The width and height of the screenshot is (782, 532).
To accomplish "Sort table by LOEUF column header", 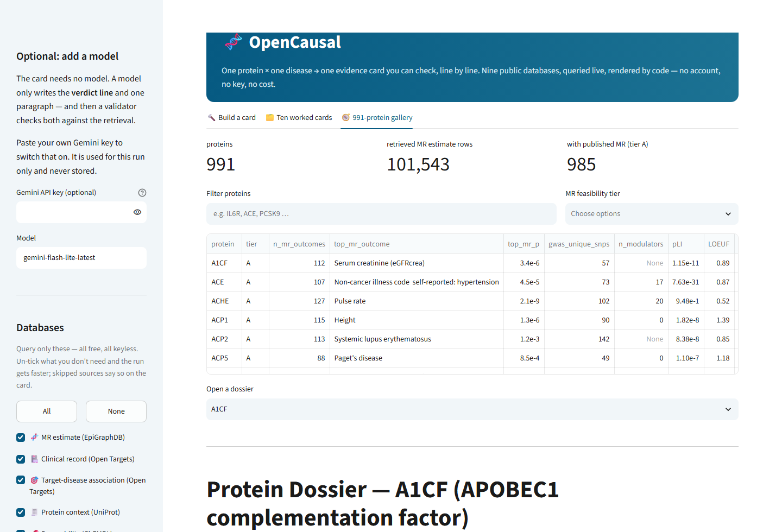I will click(x=718, y=244).
